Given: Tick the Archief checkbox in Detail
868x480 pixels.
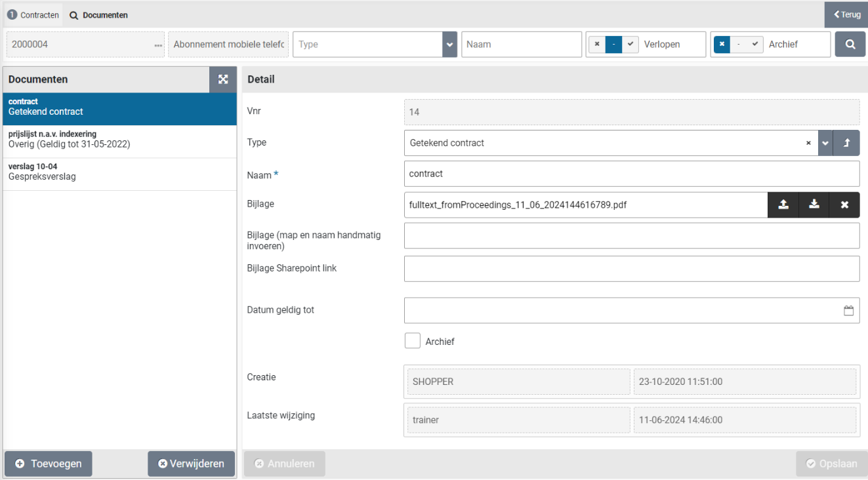Looking at the screenshot, I should pos(413,341).
